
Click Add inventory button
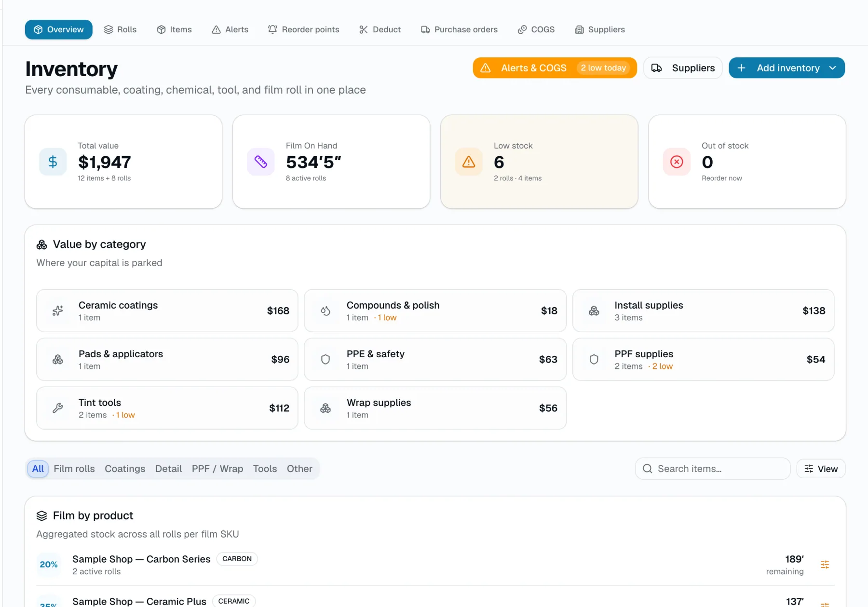coord(787,68)
